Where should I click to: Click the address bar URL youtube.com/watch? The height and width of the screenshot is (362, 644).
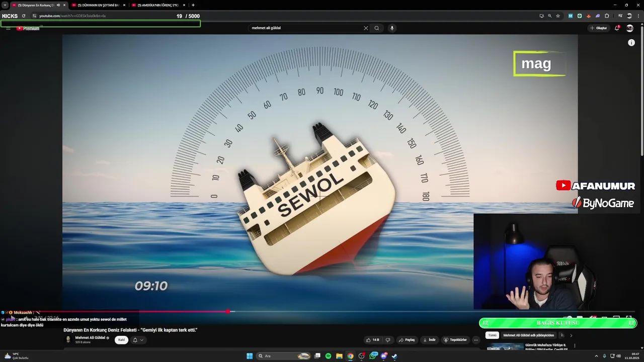pos(72,16)
